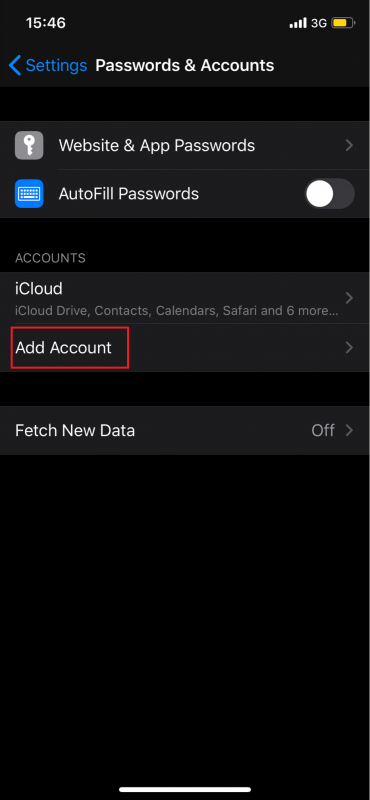Tap the AutoFill Passwords label

click(129, 193)
